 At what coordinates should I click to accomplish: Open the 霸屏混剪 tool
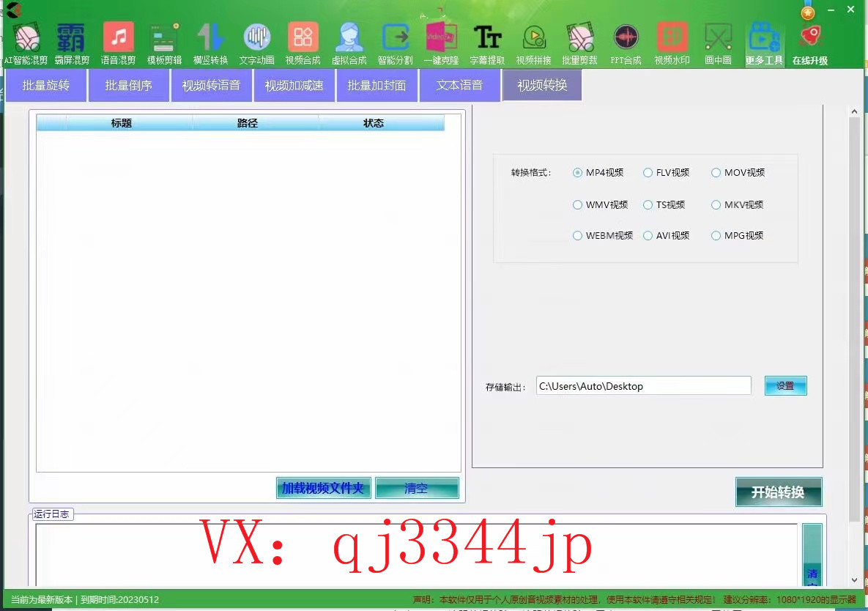[72, 44]
